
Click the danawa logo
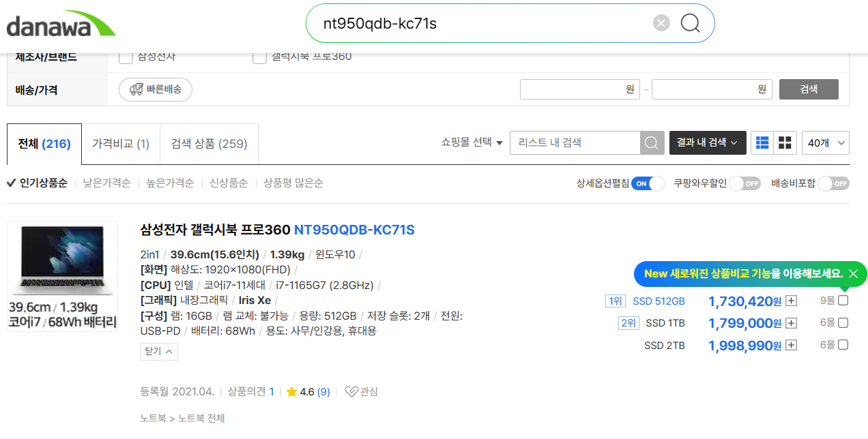[61, 24]
